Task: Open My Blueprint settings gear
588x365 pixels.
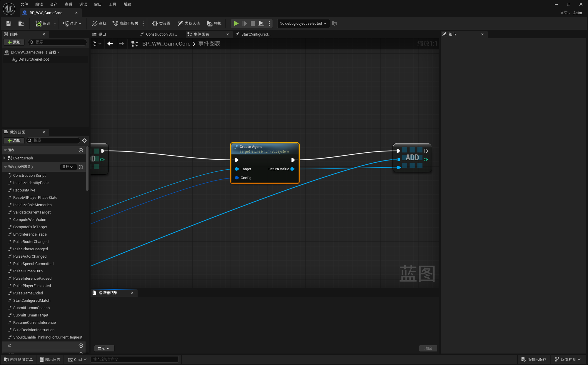Action: click(84, 141)
